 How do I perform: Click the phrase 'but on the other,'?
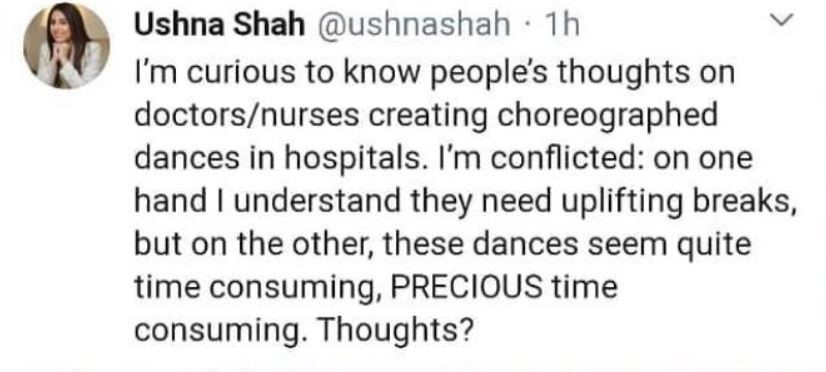254,246
